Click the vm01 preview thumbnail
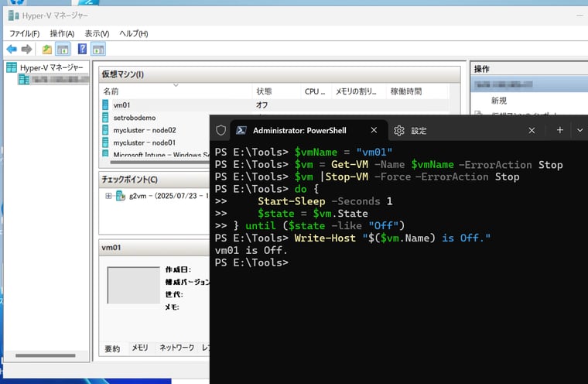The image size is (588, 384). tap(134, 285)
